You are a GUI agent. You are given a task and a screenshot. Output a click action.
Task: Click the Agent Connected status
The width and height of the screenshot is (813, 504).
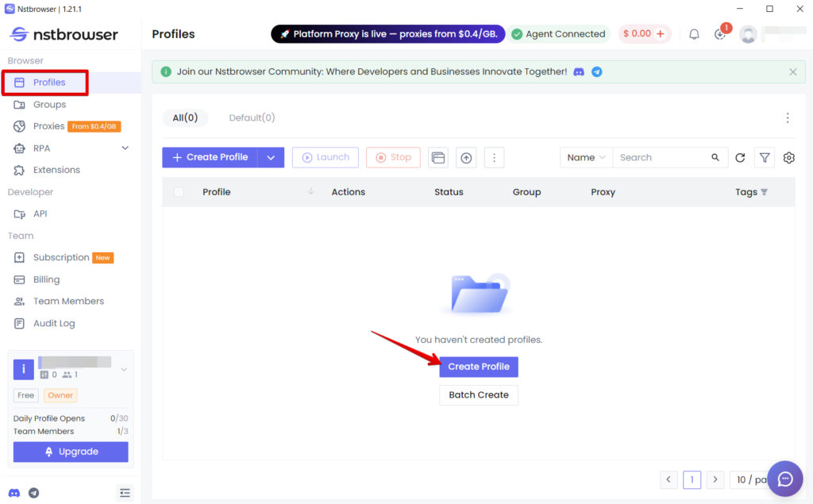(558, 34)
